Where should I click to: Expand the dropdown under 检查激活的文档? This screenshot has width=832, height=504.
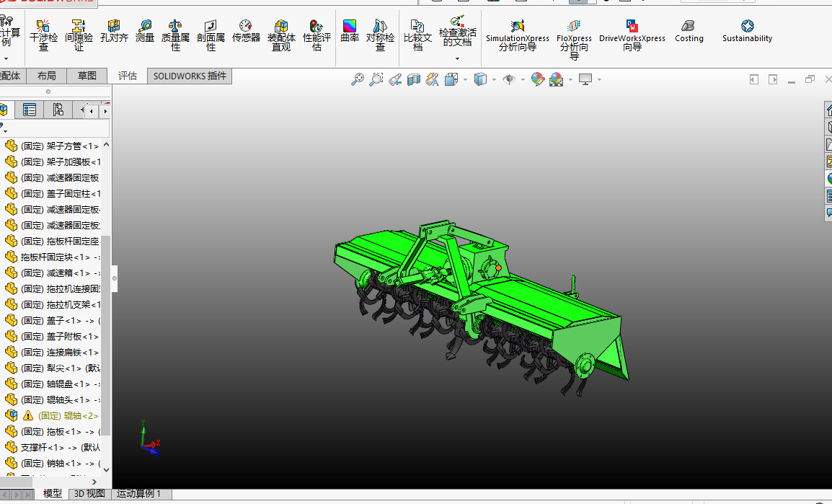[x=457, y=58]
